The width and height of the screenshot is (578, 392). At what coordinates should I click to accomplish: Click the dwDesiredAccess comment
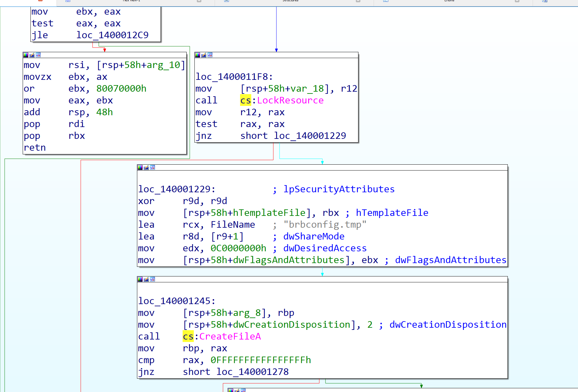coord(325,248)
